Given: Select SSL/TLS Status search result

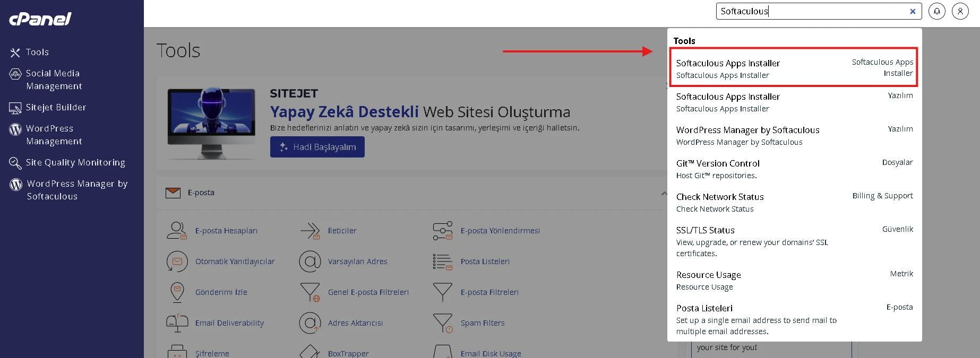Looking at the screenshot, I should coord(794,241).
